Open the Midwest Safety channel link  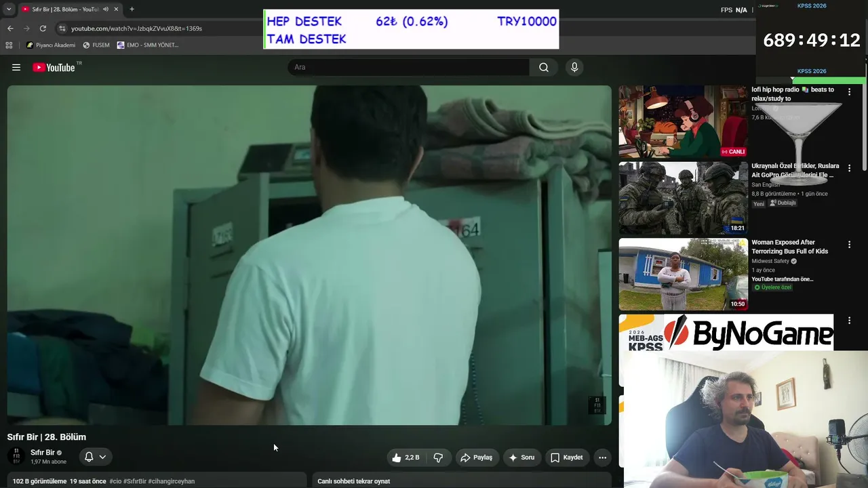[x=770, y=261]
